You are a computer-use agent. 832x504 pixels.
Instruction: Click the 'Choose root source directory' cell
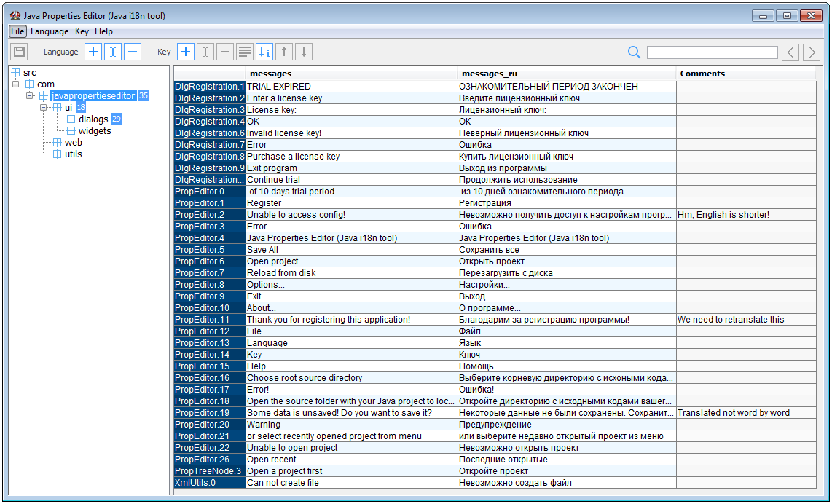pos(351,378)
